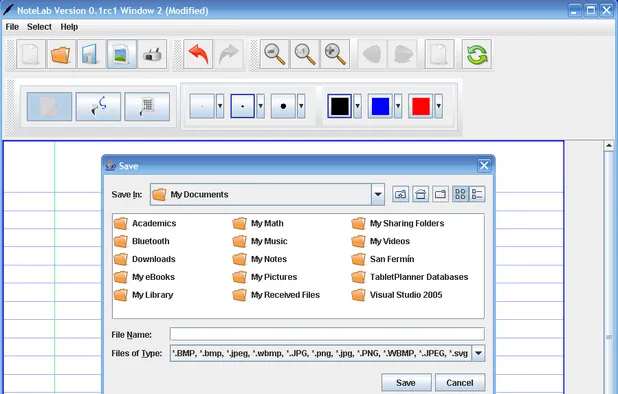This screenshot has width=618, height=394.
Task: Zoom out with the minus magnifier
Action: [274, 54]
